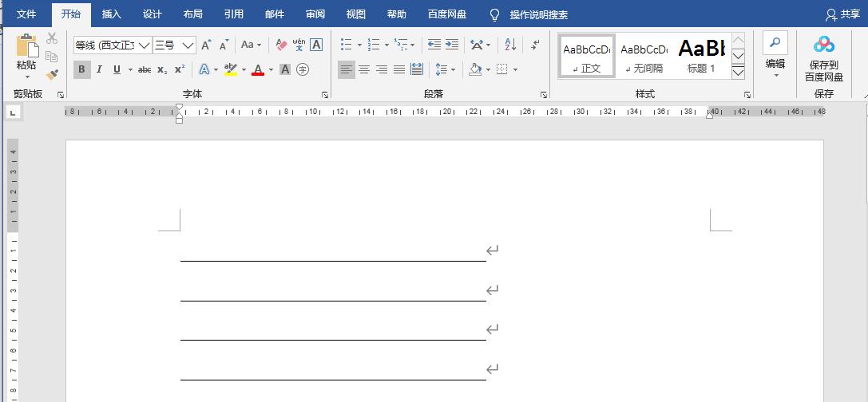Expand underline style dropdown arrow
The width and height of the screenshot is (868, 402).
click(x=131, y=69)
